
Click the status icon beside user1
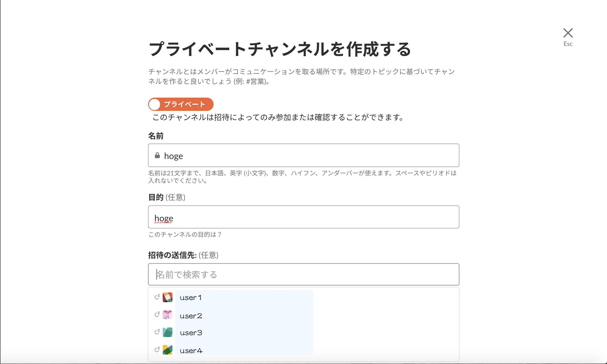tap(157, 297)
